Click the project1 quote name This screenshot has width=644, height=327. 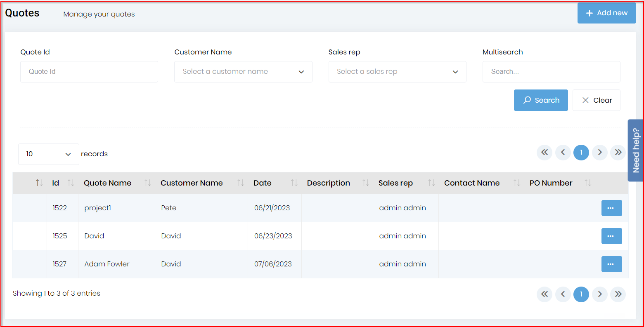tap(98, 208)
